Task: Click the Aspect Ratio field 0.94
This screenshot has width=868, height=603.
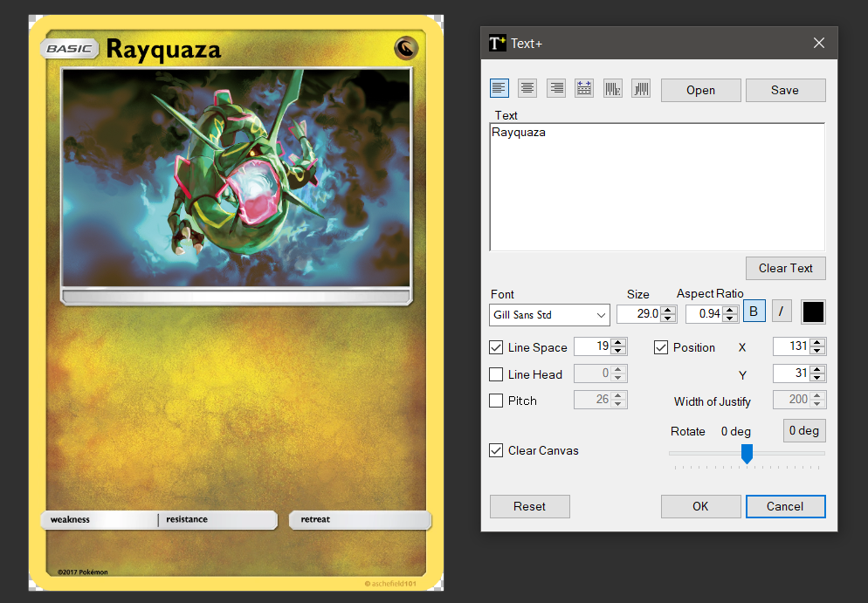Action: (x=704, y=314)
